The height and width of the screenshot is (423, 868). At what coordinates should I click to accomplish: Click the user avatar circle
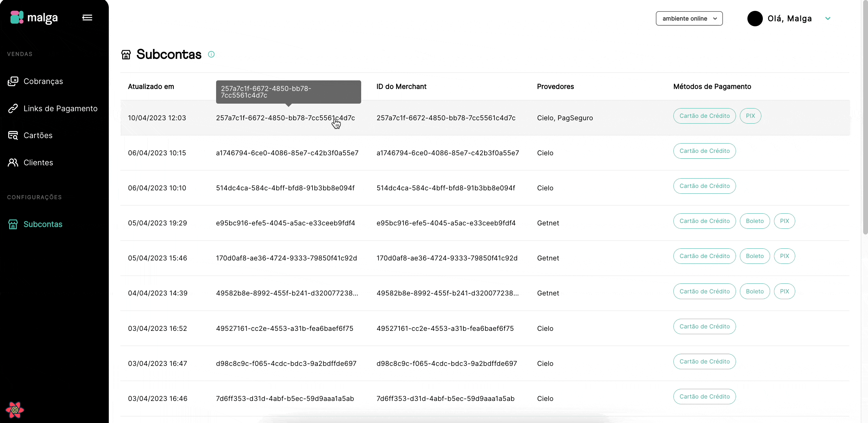(x=755, y=18)
